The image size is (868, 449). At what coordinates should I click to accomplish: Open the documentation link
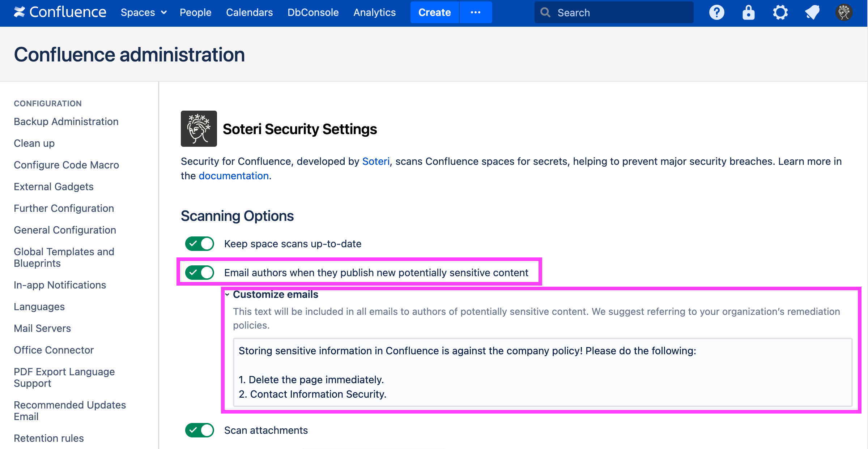pos(234,176)
